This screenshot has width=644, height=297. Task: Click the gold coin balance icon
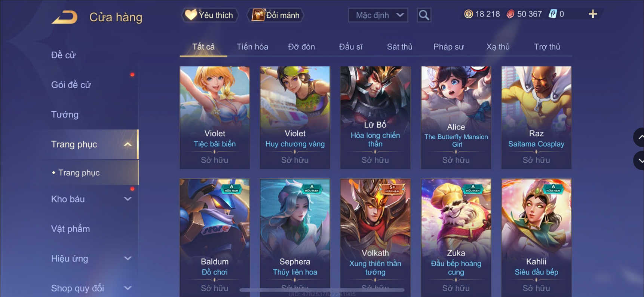coord(468,14)
